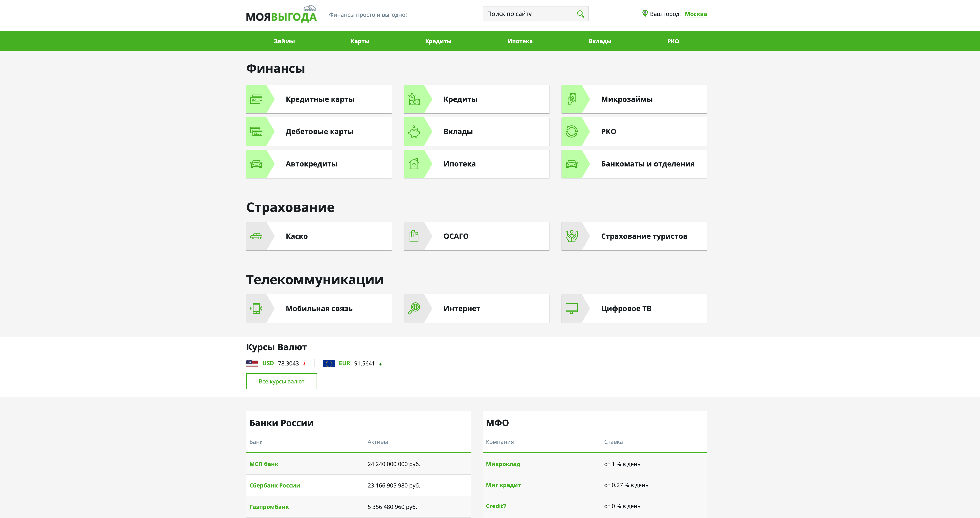The width and height of the screenshot is (980, 518).
Task: Open the Миг кредит company link
Action: (503, 485)
